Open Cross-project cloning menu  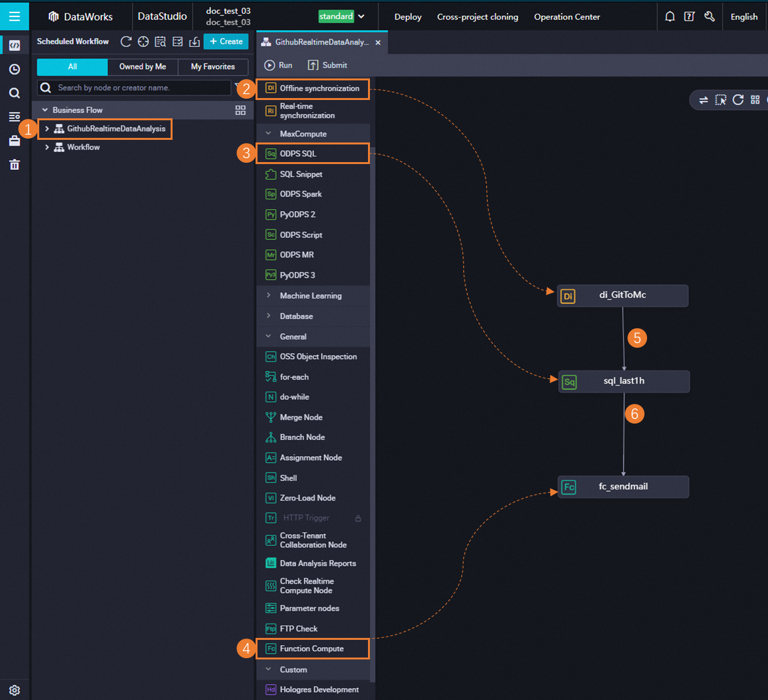tap(478, 16)
